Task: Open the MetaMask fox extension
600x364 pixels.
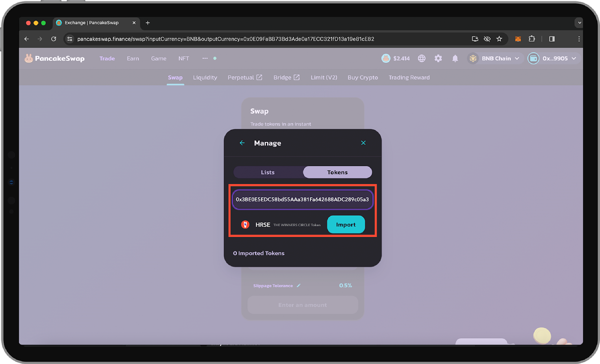Action: pos(518,39)
